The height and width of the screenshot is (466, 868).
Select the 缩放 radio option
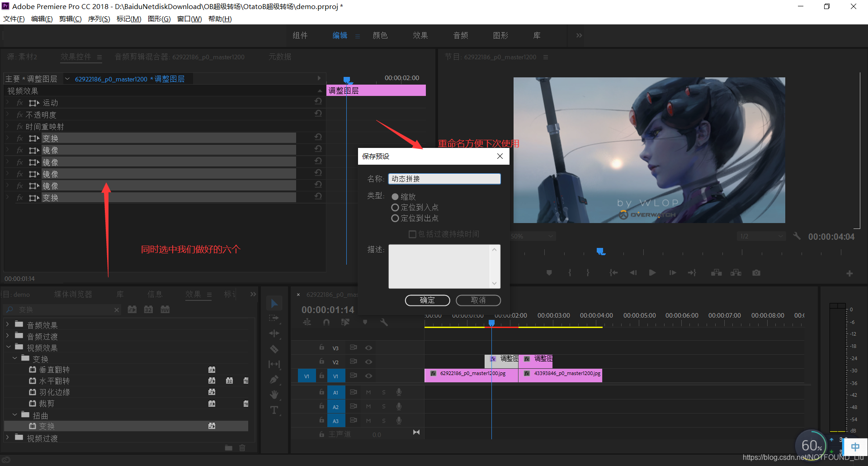pyautogui.click(x=395, y=197)
